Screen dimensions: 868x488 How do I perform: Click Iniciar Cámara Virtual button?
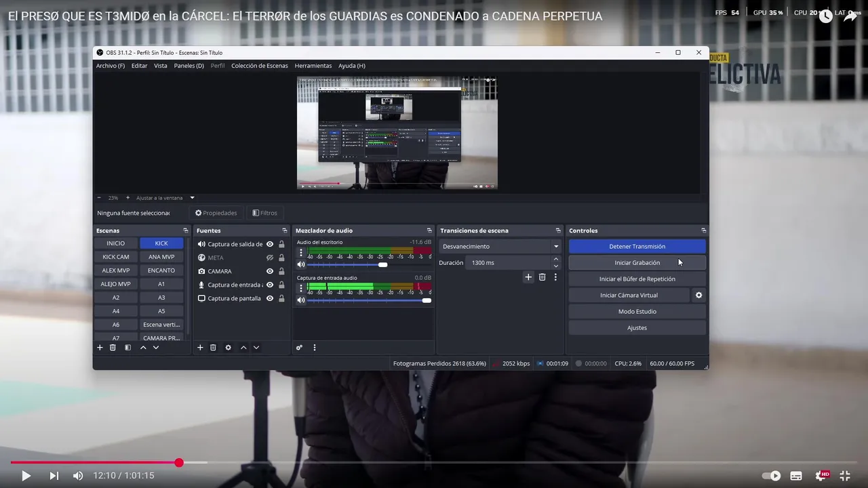pyautogui.click(x=629, y=296)
